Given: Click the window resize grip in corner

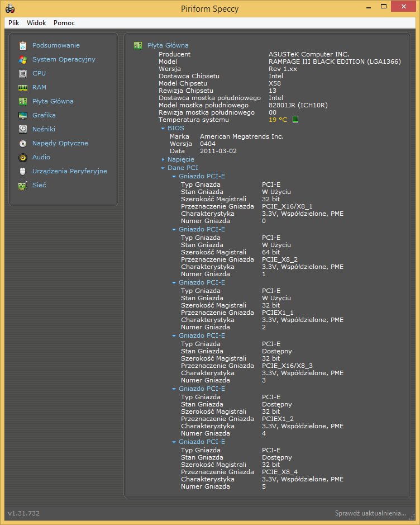Looking at the screenshot, I should pyautogui.click(x=412, y=518).
